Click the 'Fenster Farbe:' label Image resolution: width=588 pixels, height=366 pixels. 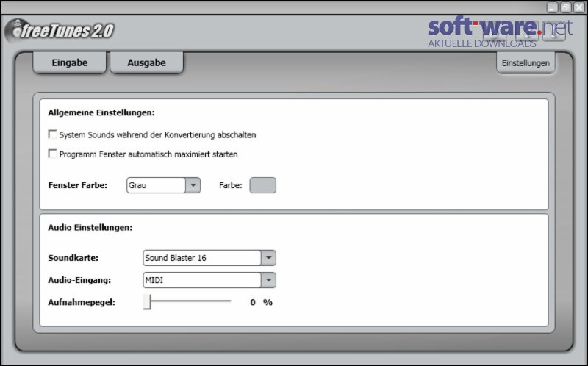click(78, 185)
